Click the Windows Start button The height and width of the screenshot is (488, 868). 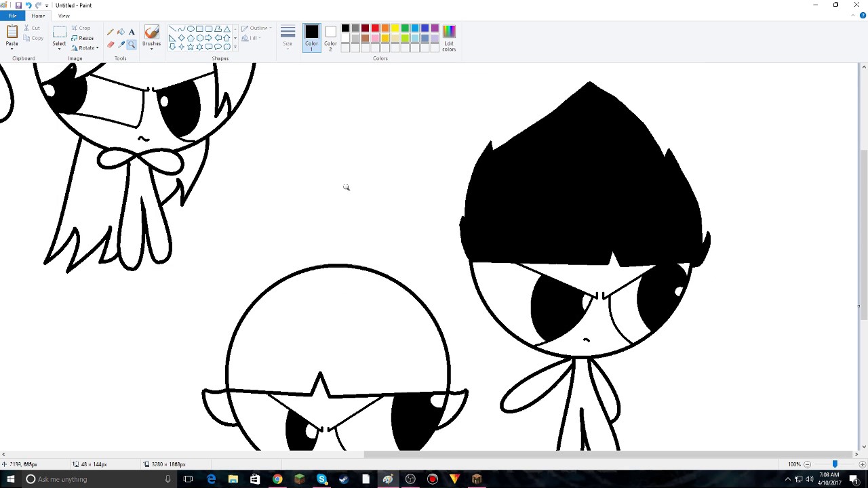pyautogui.click(x=10, y=479)
